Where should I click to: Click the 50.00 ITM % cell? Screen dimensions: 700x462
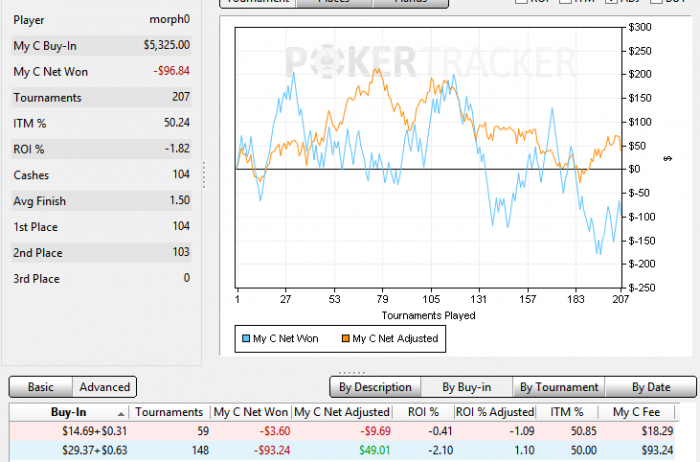(x=583, y=450)
